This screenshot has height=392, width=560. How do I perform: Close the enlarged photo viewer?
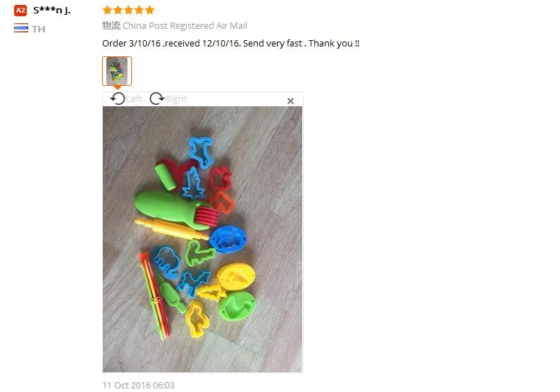(x=290, y=101)
